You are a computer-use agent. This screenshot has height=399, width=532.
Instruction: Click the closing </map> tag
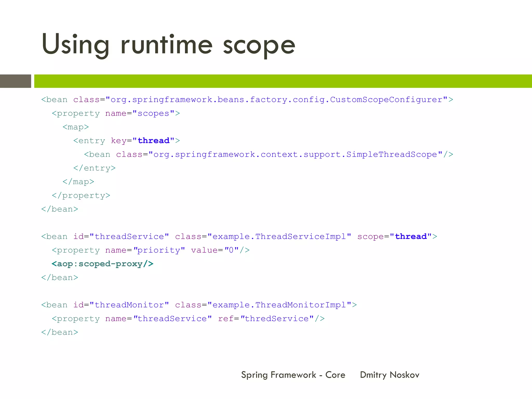tap(78, 182)
